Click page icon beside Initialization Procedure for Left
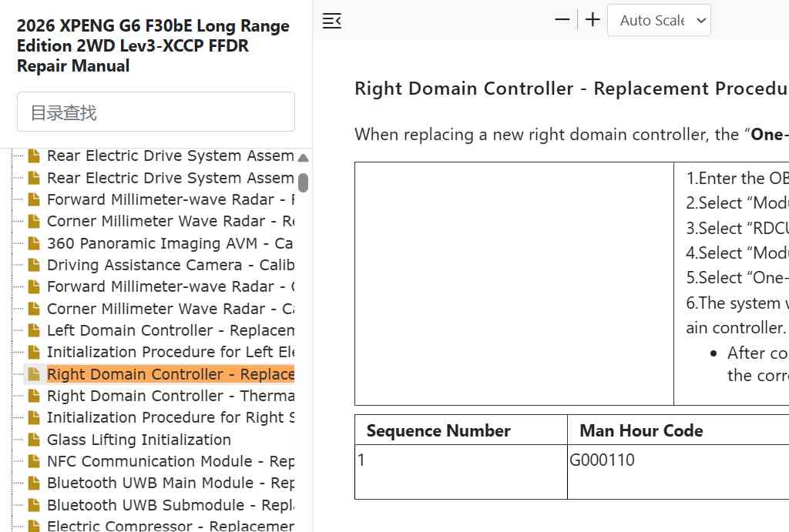789x532 pixels. coord(34,352)
